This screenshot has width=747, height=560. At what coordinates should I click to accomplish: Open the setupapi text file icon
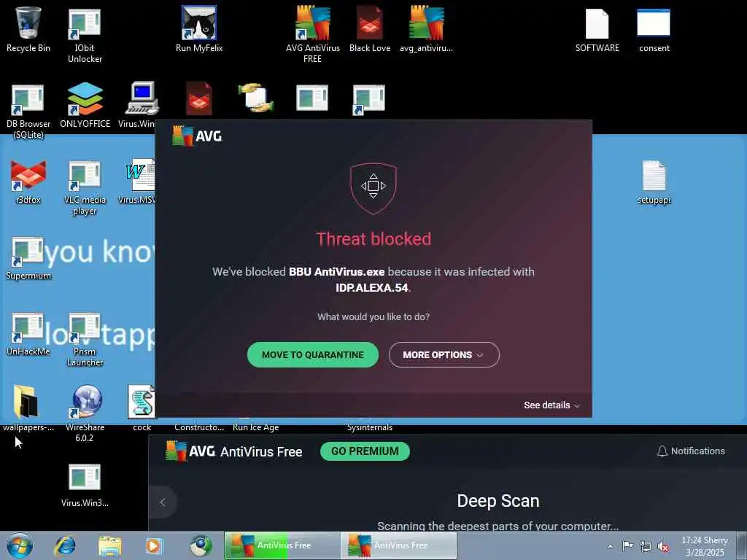(x=654, y=182)
